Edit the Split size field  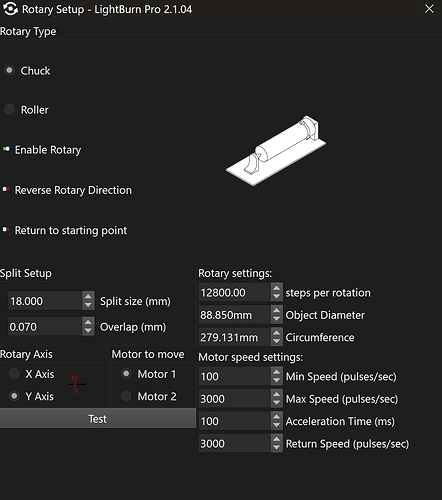(45, 301)
